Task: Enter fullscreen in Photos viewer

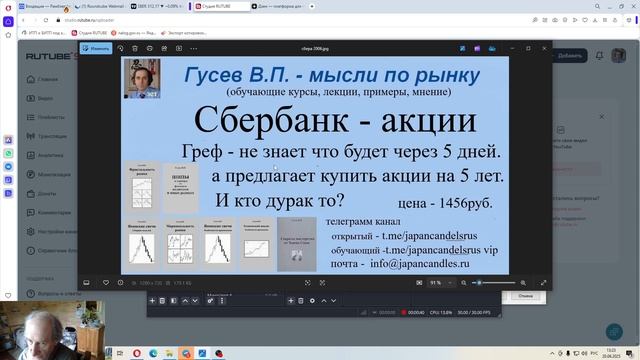Action: pyautogui.click(x=543, y=282)
